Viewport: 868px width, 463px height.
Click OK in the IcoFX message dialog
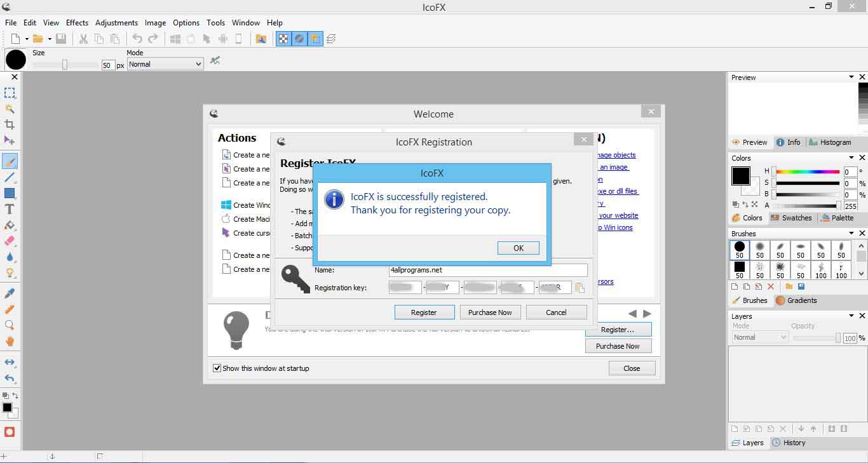click(519, 248)
